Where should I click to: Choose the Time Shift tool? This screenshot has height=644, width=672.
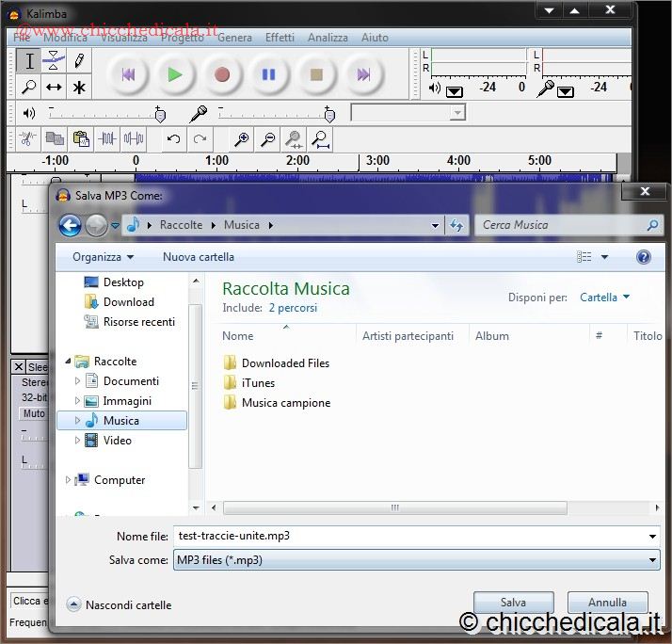click(54, 88)
